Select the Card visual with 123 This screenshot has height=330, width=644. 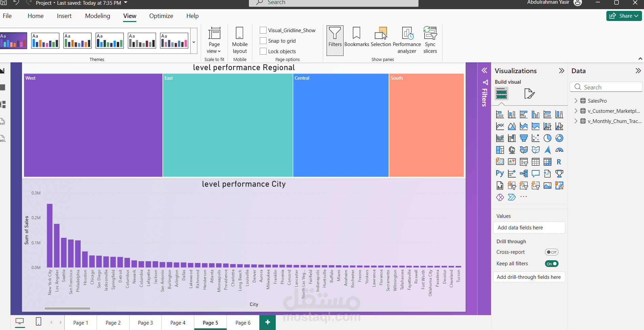point(500,162)
